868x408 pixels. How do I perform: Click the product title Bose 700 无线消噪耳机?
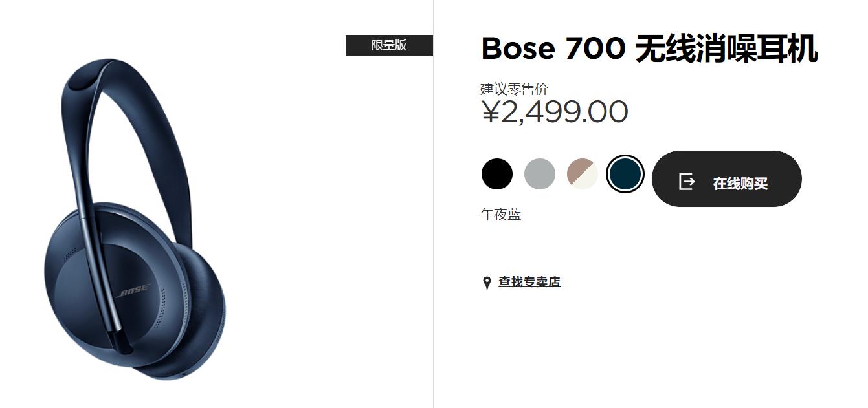coord(649,48)
